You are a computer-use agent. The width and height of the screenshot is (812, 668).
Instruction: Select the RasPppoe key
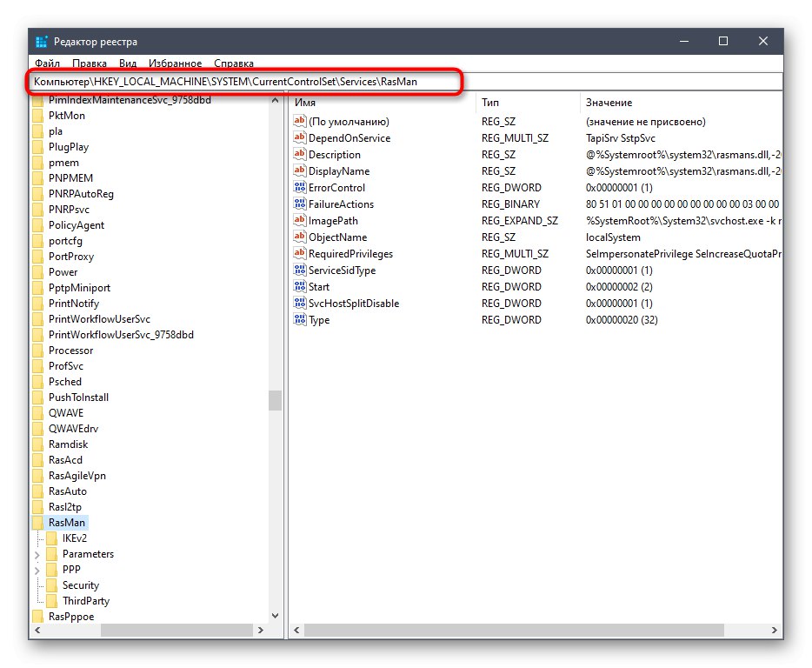(71, 616)
